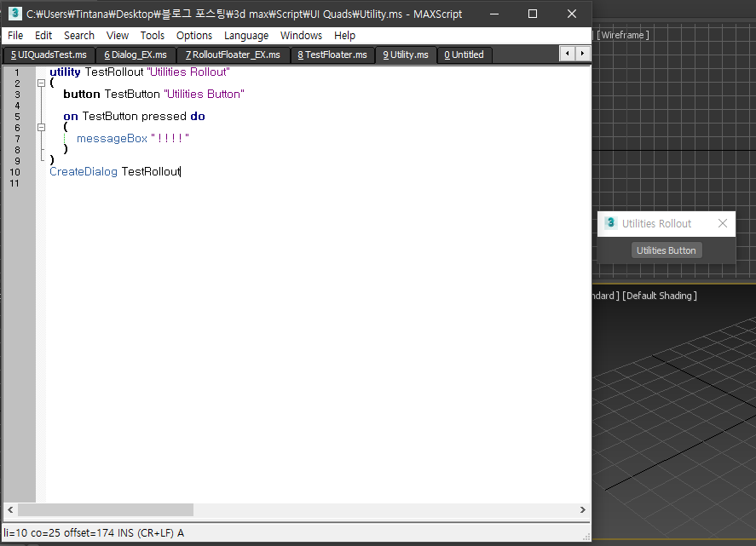Click line number 11 in the margin
The height and width of the screenshot is (546, 756).
14,183
